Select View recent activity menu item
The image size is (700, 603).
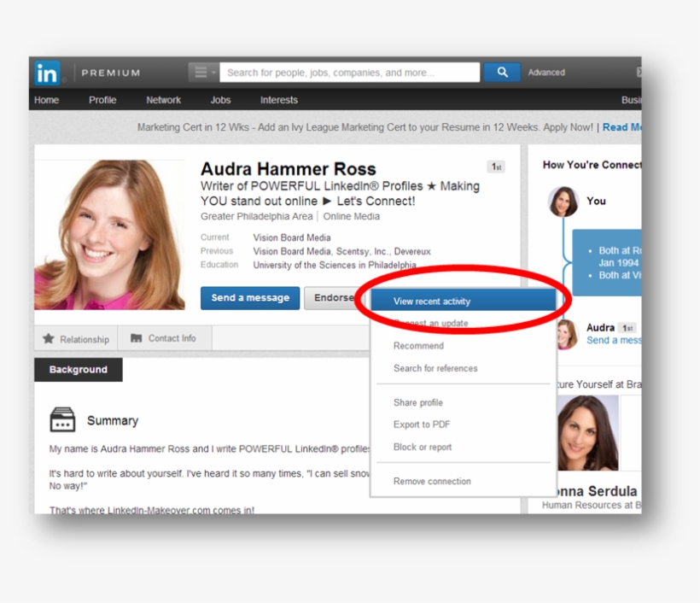(464, 301)
